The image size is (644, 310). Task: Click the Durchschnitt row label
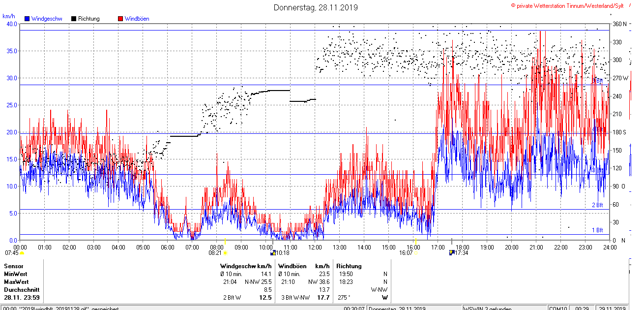point(21,290)
